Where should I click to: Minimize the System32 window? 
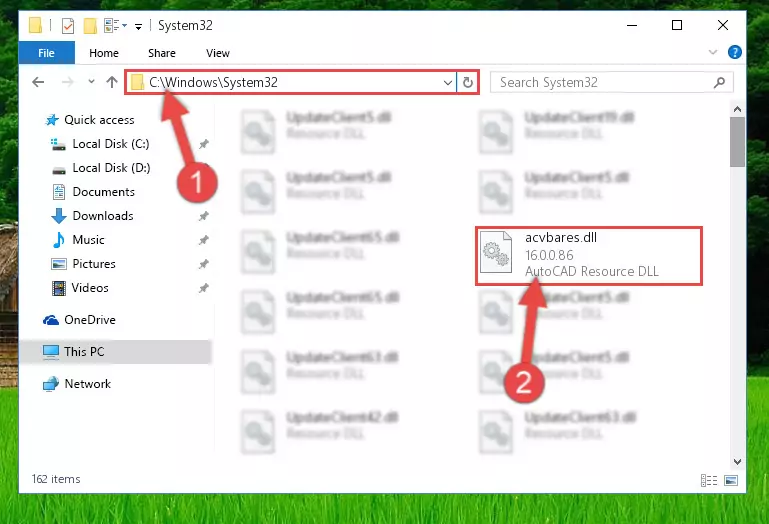tap(632, 25)
